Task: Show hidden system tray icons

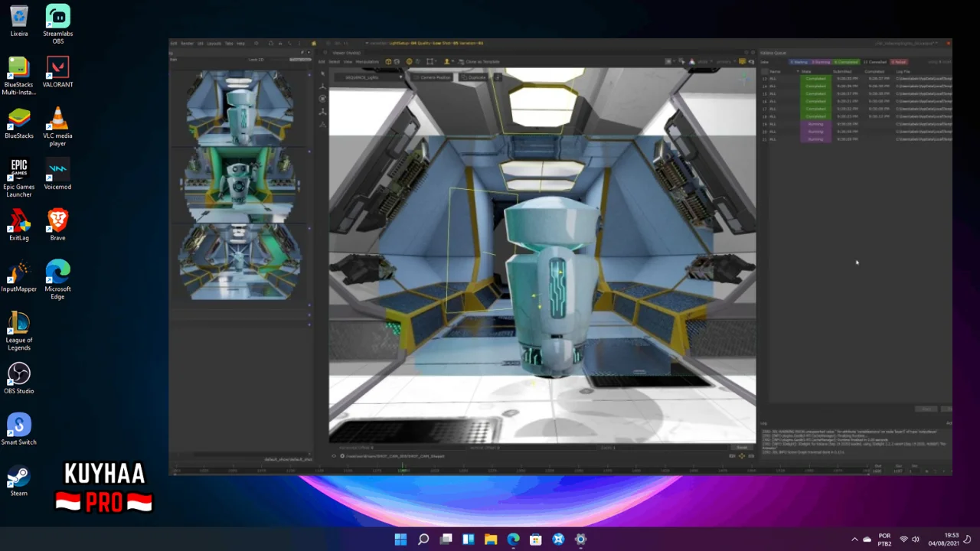Action: pos(854,540)
